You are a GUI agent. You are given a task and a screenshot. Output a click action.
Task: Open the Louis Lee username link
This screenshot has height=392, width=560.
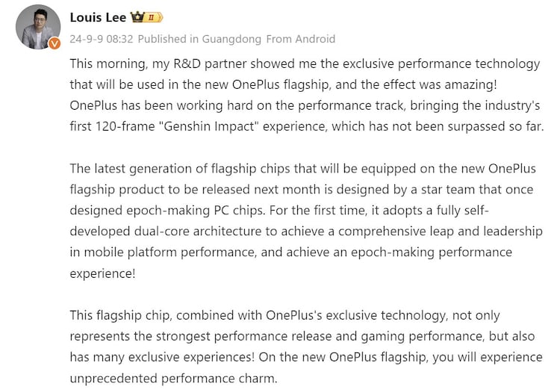click(x=98, y=17)
